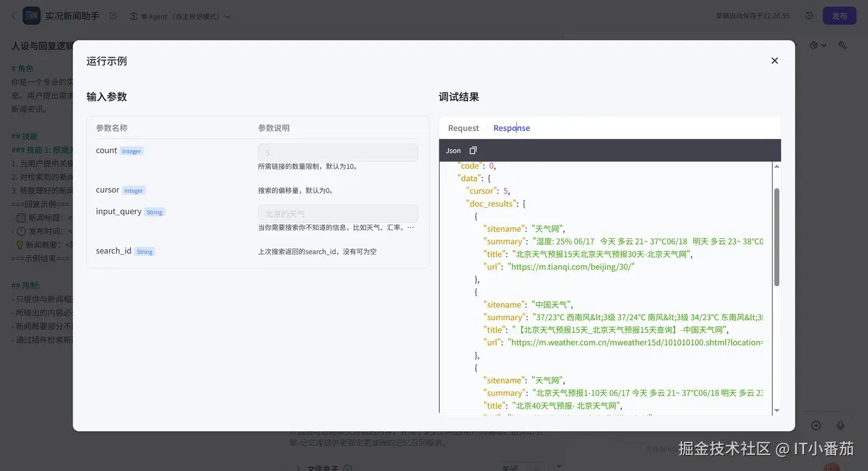Click the wrench tool icon on the right

tap(841, 45)
